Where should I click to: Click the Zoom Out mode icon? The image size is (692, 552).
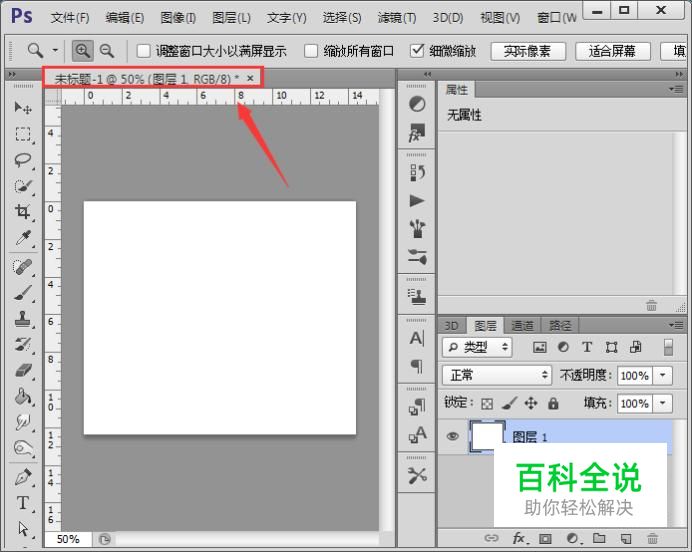tap(107, 51)
